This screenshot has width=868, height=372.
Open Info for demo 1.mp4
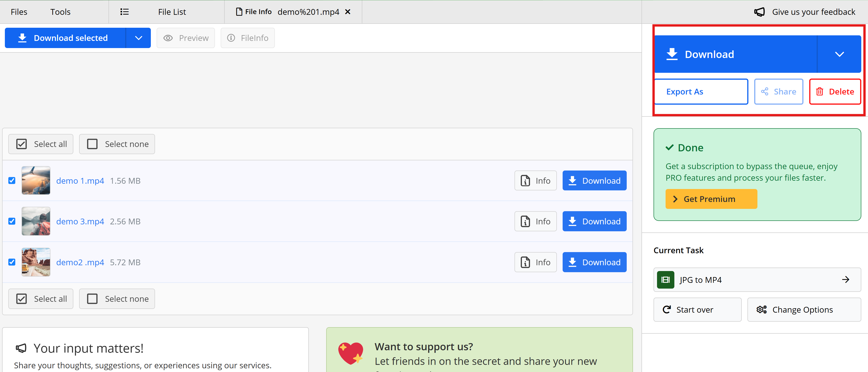pos(535,181)
